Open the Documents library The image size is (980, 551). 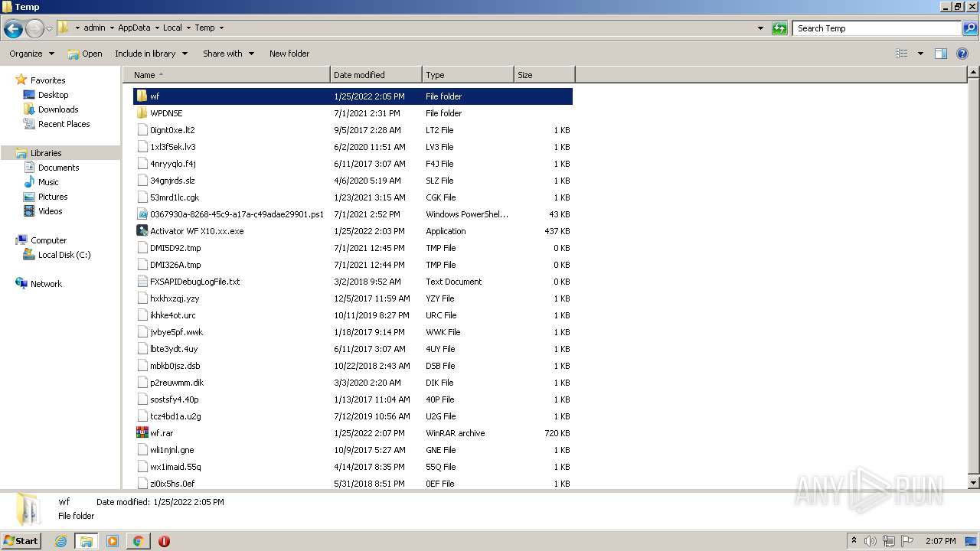click(58, 168)
